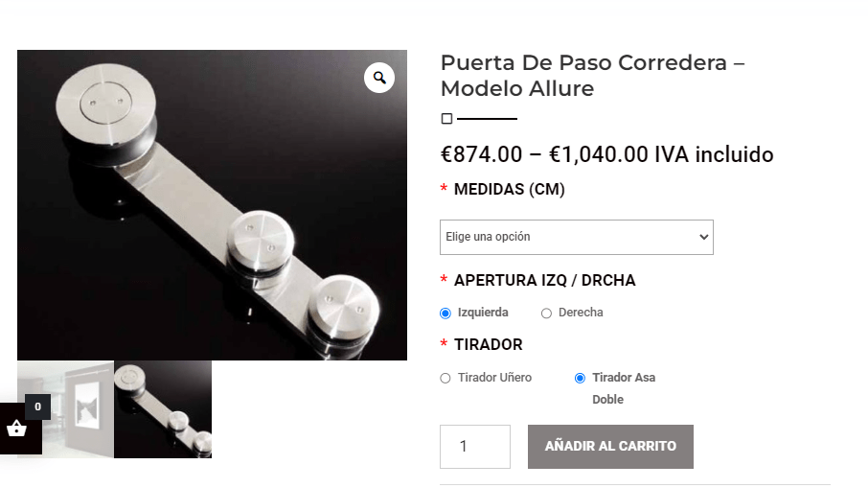Click the small square icon under title

click(446, 119)
